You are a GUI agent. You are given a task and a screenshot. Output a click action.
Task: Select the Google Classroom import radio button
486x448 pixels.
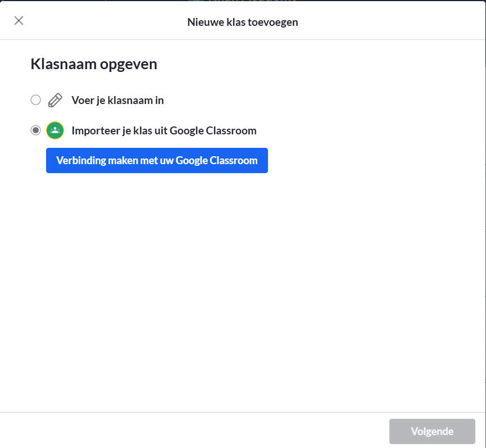[35, 130]
